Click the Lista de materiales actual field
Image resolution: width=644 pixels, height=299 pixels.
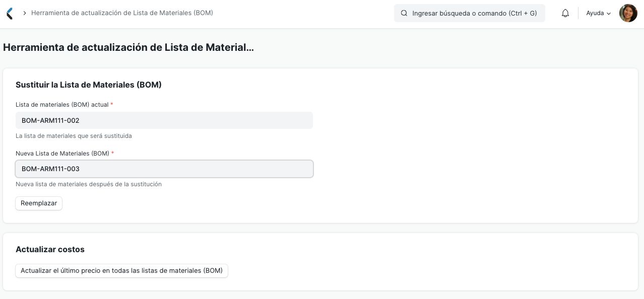[164, 120]
